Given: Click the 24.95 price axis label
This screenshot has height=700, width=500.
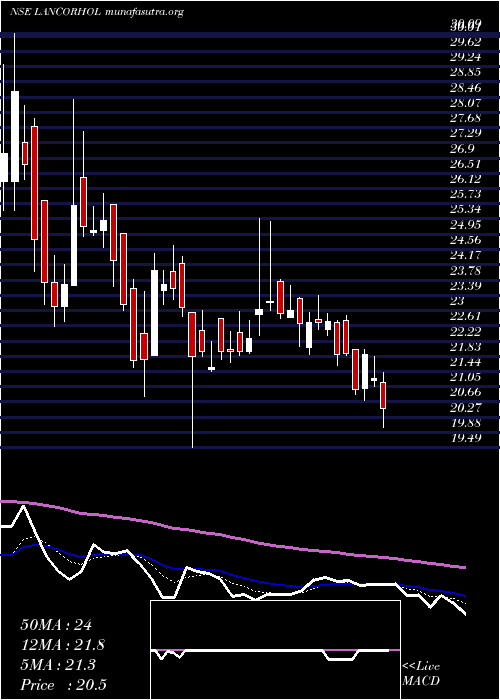Looking at the screenshot, I should (x=465, y=225).
